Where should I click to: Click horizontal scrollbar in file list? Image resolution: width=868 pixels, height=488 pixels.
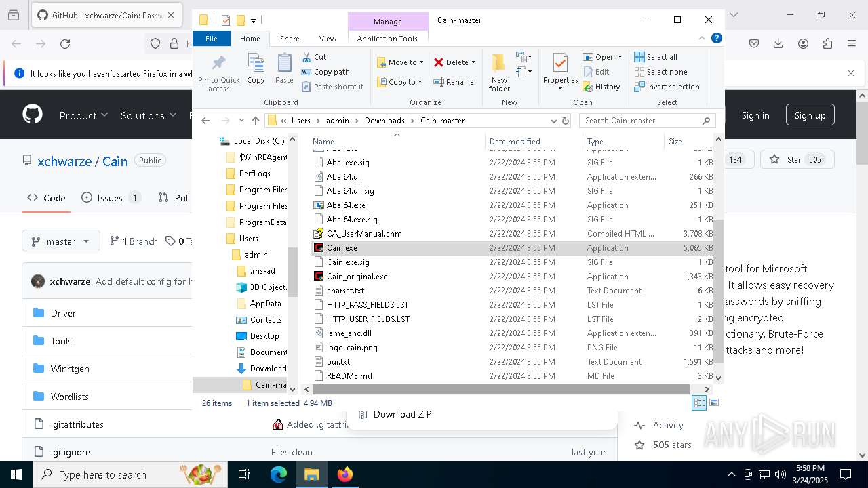[x=501, y=389]
